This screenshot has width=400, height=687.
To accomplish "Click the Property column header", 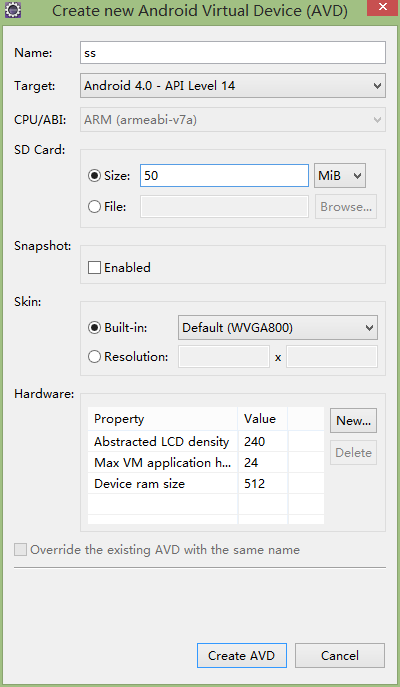I will 163,419.
